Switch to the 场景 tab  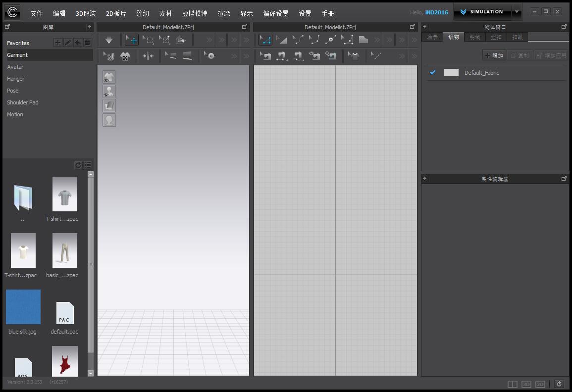(432, 37)
